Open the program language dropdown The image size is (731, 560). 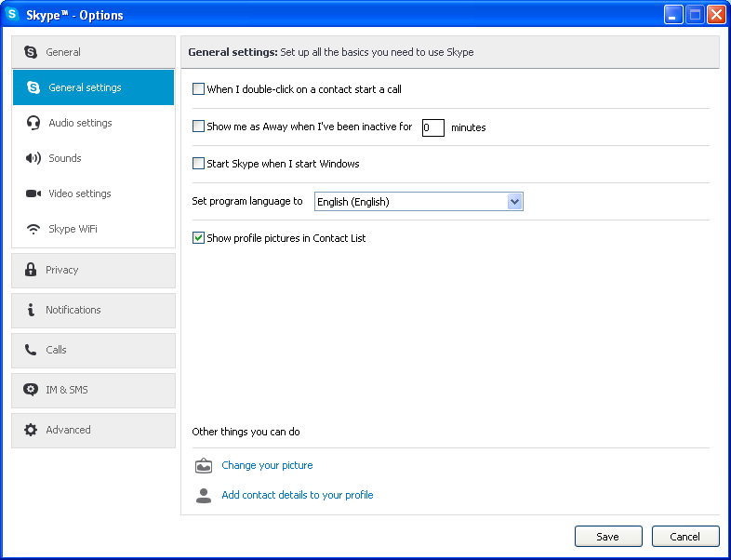click(x=419, y=202)
